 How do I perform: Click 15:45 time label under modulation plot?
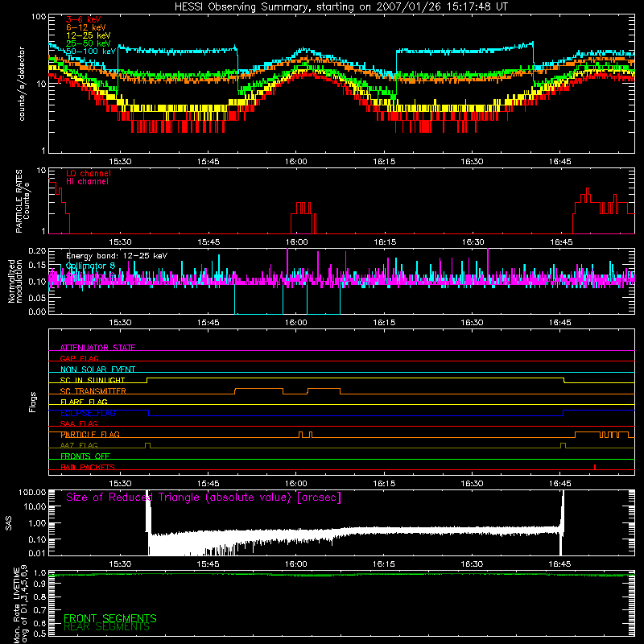pos(208,323)
